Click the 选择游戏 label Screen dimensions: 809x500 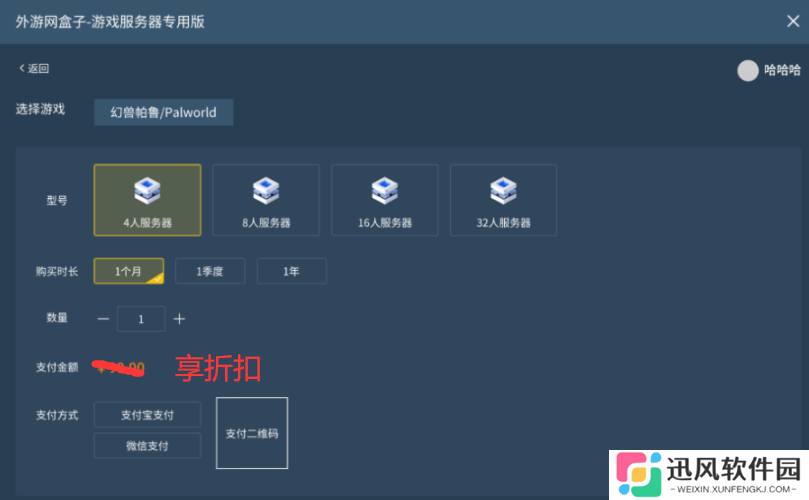[40, 109]
